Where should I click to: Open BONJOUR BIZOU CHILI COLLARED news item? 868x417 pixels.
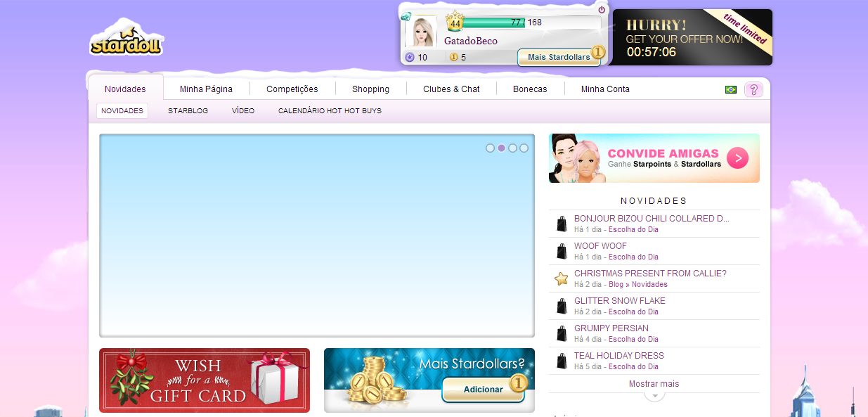click(652, 219)
